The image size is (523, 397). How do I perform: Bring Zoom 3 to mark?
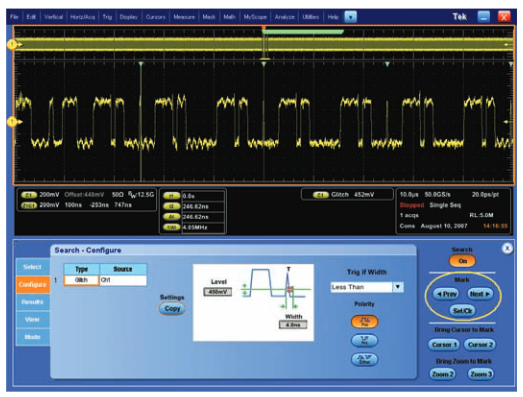[480, 374]
